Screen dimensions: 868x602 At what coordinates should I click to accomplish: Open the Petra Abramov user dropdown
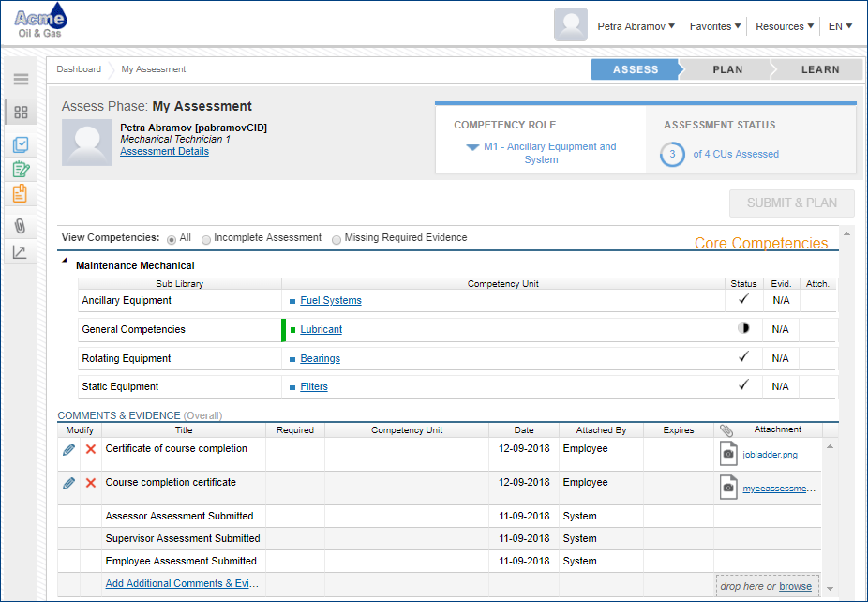pyautogui.click(x=636, y=26)
